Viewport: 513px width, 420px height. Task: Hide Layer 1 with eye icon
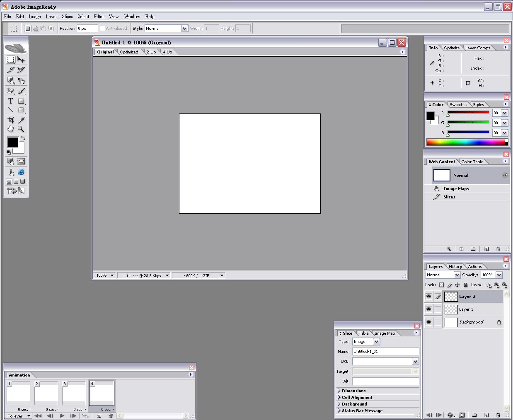click(x=428, y=309)
